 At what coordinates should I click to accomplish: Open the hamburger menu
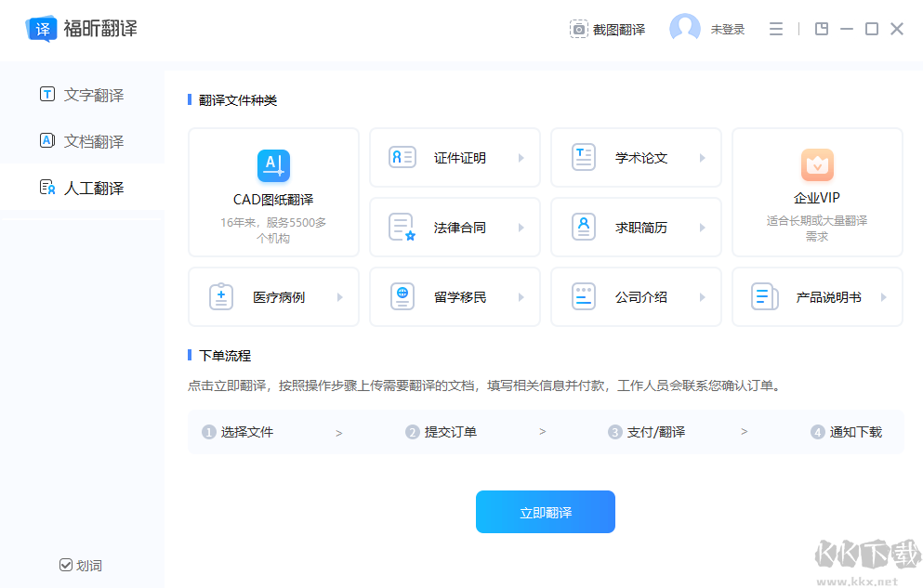tap(776, 28)
